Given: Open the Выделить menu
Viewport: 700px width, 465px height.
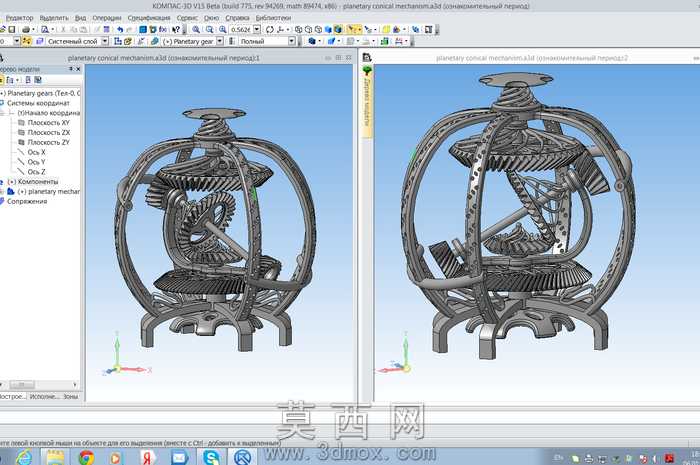Looking at the screenshot, I should 54,18.
